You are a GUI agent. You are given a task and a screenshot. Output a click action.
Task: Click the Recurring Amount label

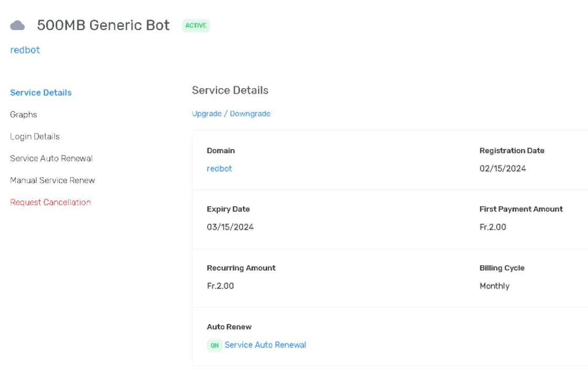pos(241,268)
